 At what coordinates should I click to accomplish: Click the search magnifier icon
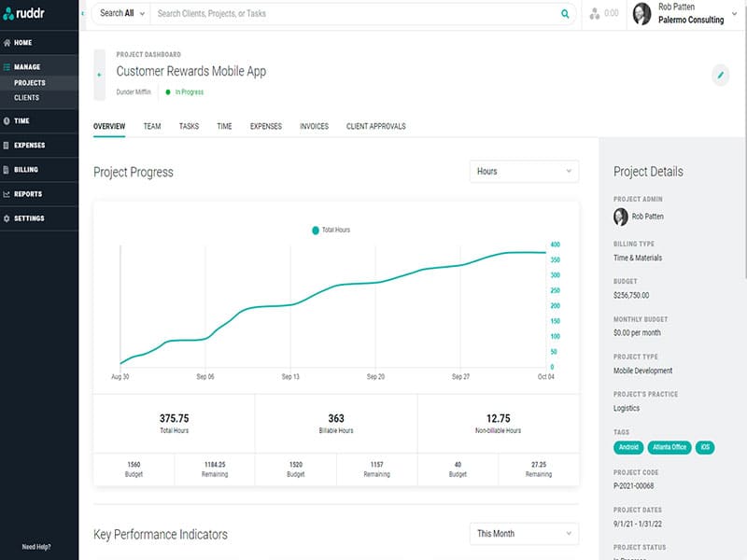click(x=565, y=14)
